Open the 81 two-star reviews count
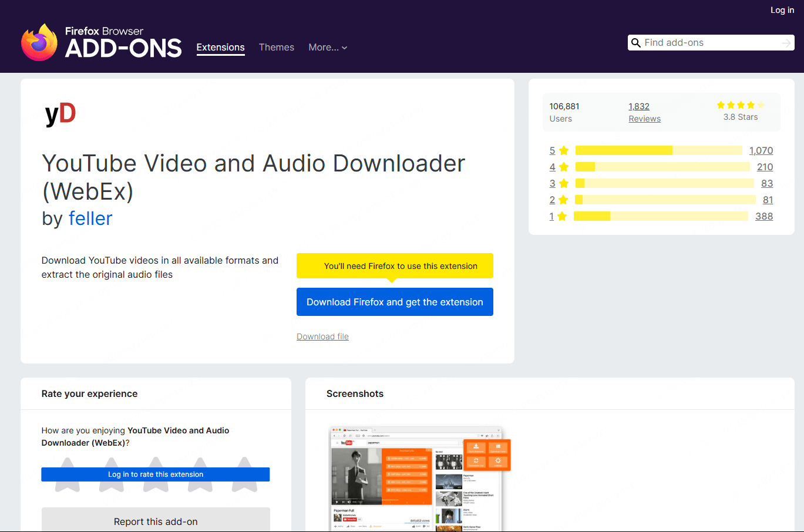 [x=768, y=200]
